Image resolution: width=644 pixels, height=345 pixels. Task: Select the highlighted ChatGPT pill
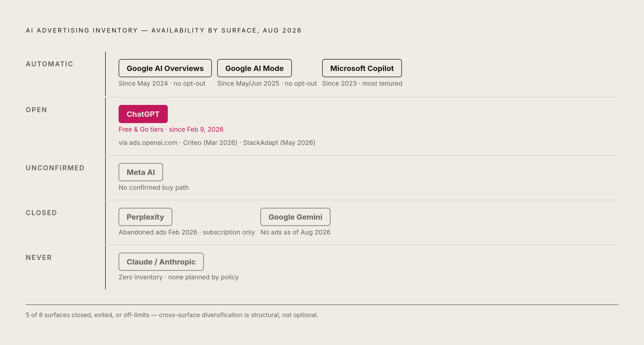[x=143, y=114]
